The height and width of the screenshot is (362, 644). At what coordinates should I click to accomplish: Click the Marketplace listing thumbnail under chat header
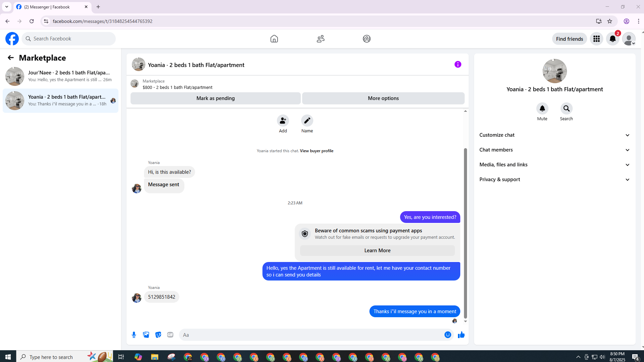(135, 84)
